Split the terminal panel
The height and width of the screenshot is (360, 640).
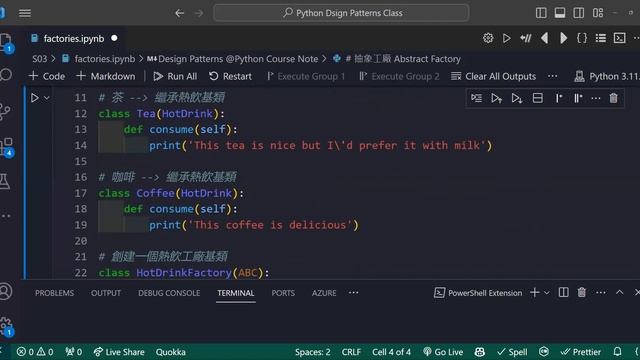[x=563, y=292]
